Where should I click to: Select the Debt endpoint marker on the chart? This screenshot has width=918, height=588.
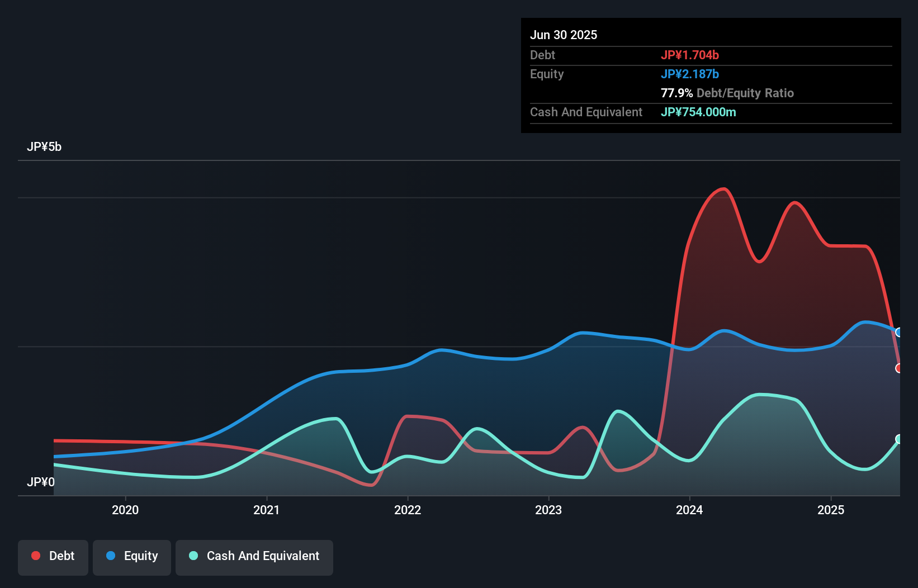(x=898, y=368)
